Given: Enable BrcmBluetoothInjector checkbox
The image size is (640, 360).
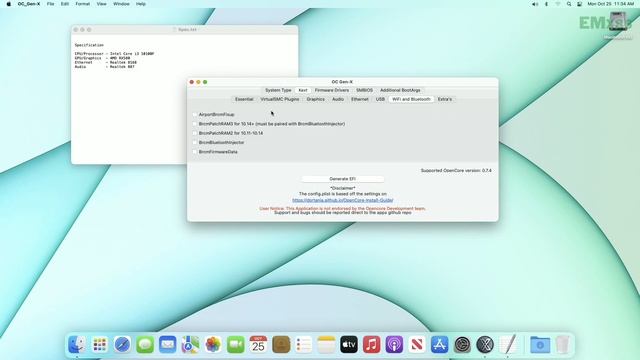Looking at the screenshot, I should click(x=195, y=142).
